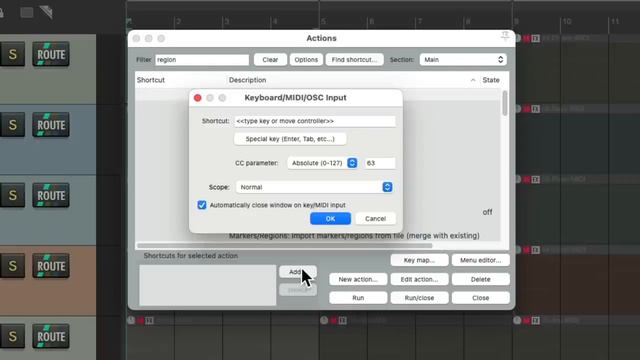Clear the action filter with the Clear button

coord(270,60)
